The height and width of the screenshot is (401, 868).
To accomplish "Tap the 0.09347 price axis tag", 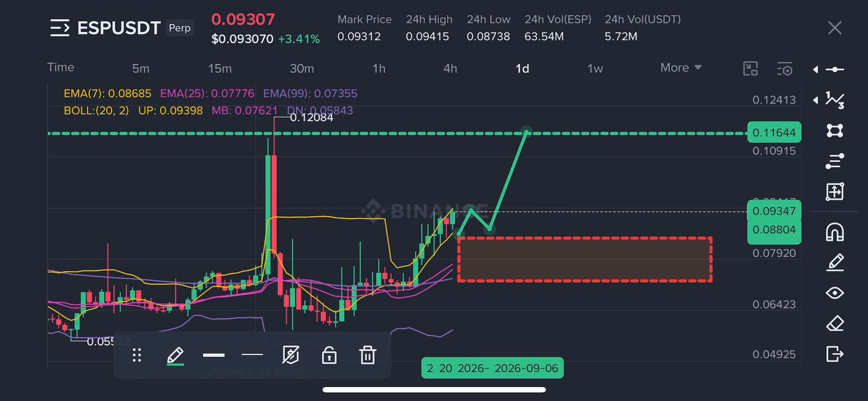I will [774, 211].
